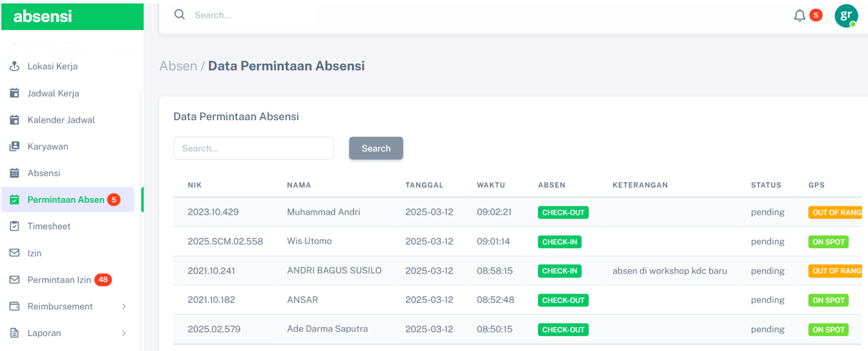The image size is (868, 351).
Task: Click the absensi logo
Action: pos(43,16)
